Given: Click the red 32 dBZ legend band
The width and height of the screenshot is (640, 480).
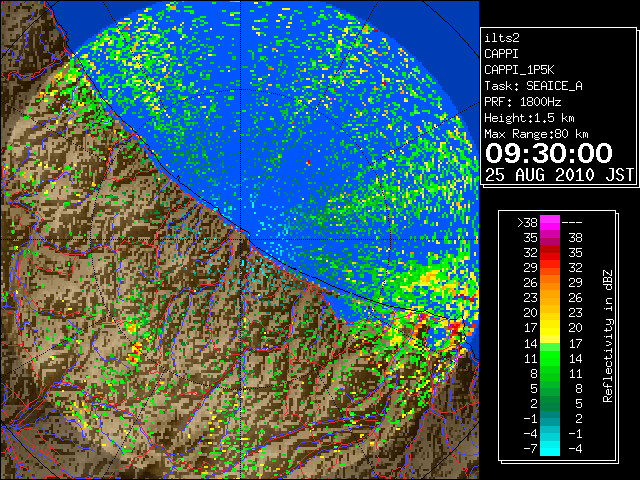Looking at the screenshot, I should [550, 253].
